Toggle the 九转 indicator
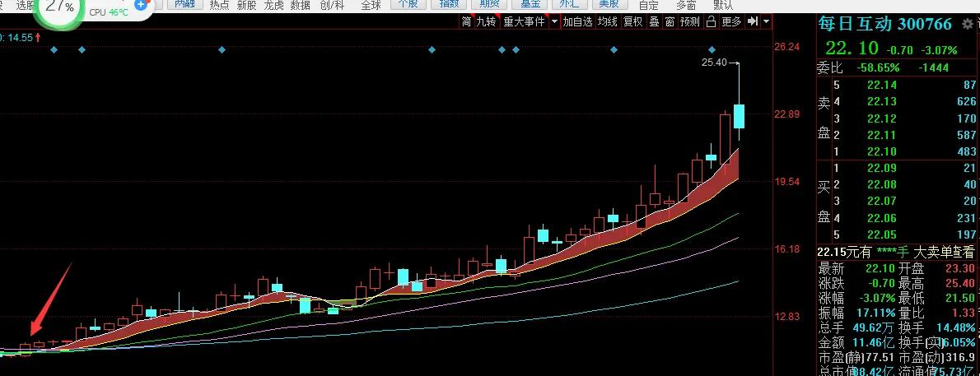This screenshot has height=376, width=980. (x=486, y=22)
